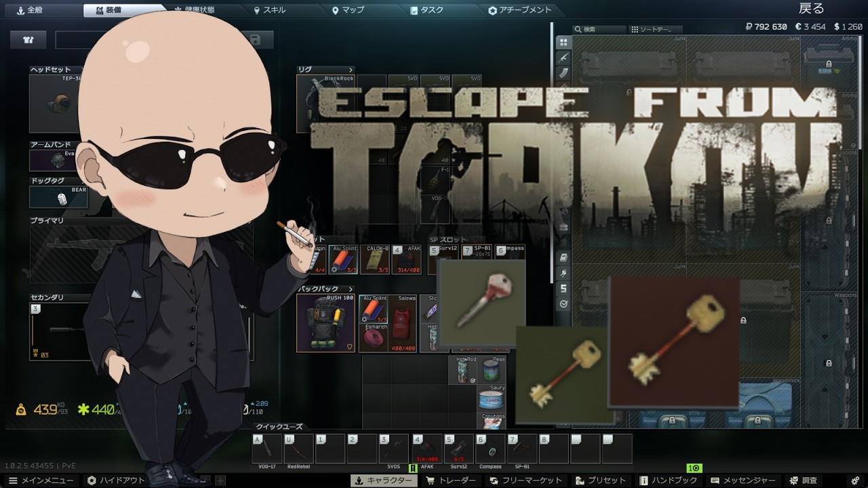The height and width of the screenshot is (488, 868).
Task: Select the Esmarch tourniquet in backpack
Action: [x=374, y=338]
